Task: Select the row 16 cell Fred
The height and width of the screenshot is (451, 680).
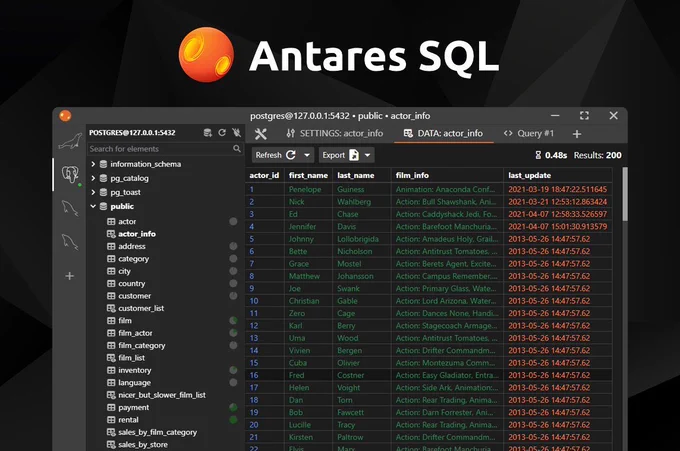Action: [x=309, y=376]
